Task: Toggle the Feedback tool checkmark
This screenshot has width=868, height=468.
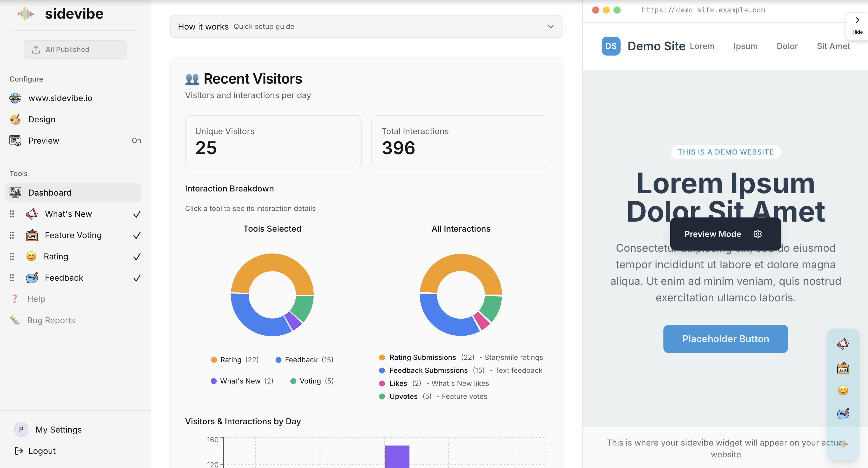Action: pyautogui.click(x=137, y=278)
